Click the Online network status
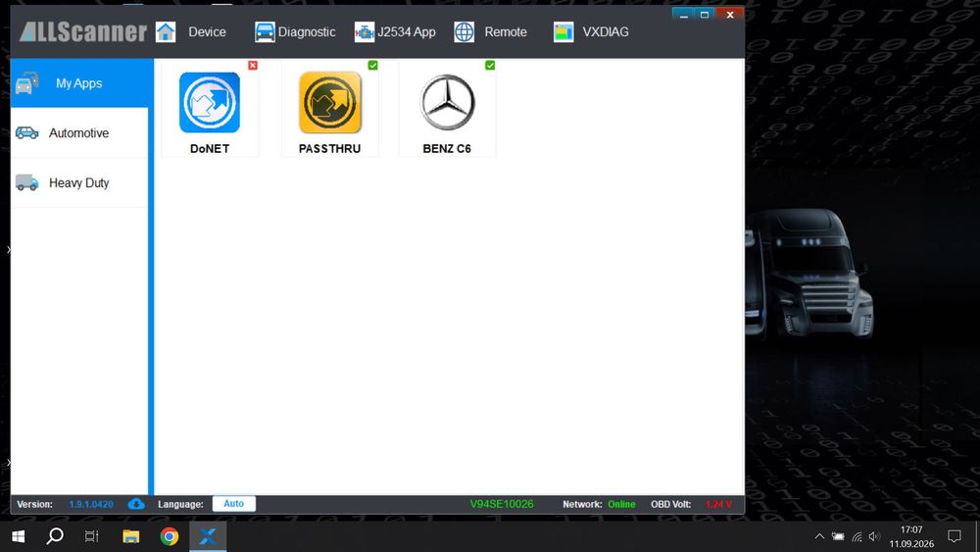This screenshot has width=980, height=552. click(621, 504)
